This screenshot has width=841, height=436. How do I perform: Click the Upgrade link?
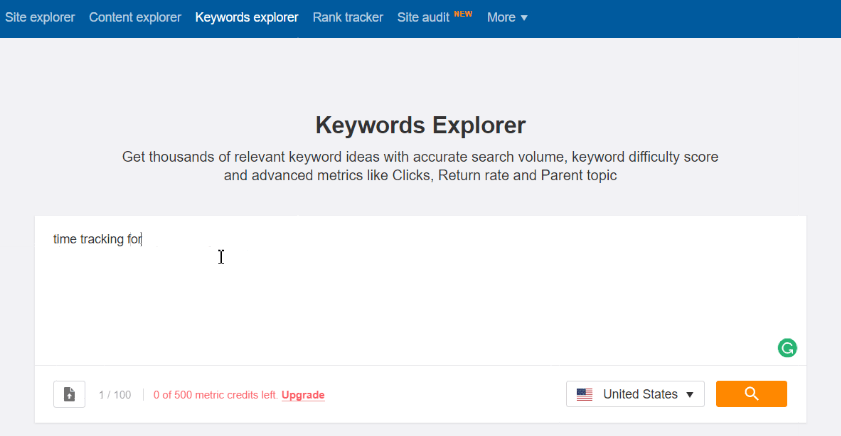pyautogui.click(x=303, y=395)
